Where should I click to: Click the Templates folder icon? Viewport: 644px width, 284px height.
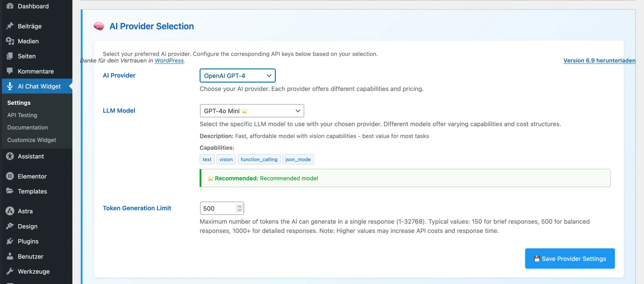pos(10,191)
